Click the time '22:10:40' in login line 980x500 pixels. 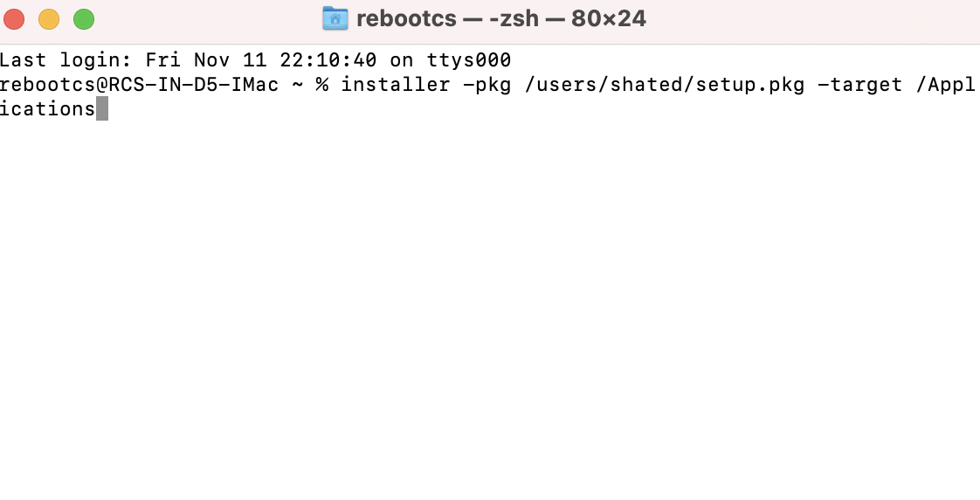point(328,60)
